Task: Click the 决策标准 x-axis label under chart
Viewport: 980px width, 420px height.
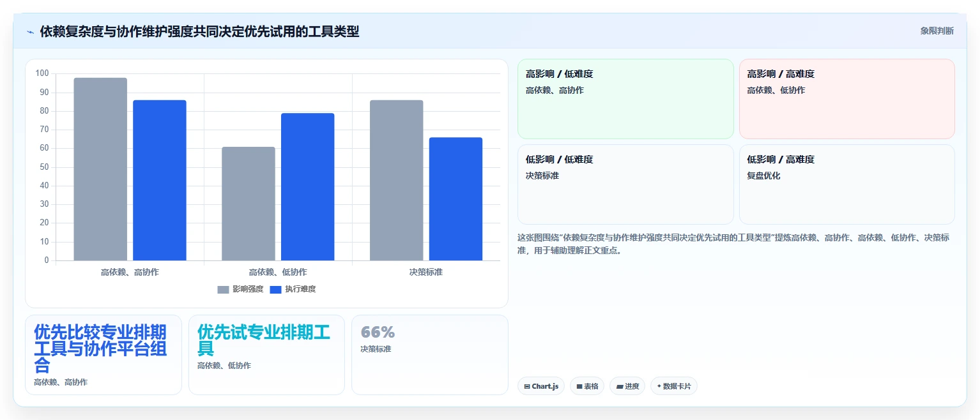Action: click(x=426, y=272)
